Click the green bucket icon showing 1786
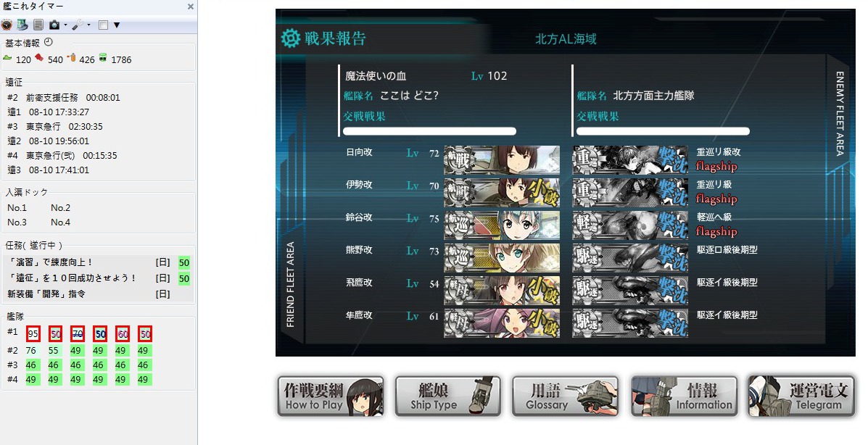The width and height of the screenshot is (868, 445). point(103,57)
